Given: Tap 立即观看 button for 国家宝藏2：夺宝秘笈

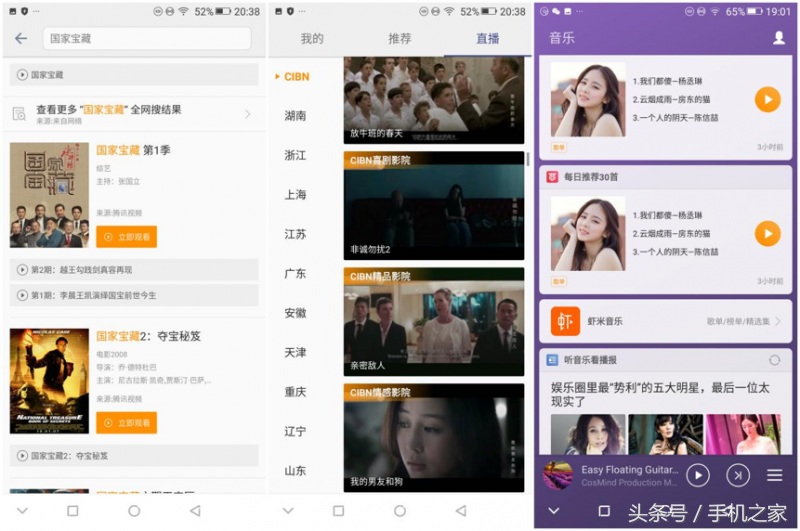Looking at the screenshot, I should [127, 423].
